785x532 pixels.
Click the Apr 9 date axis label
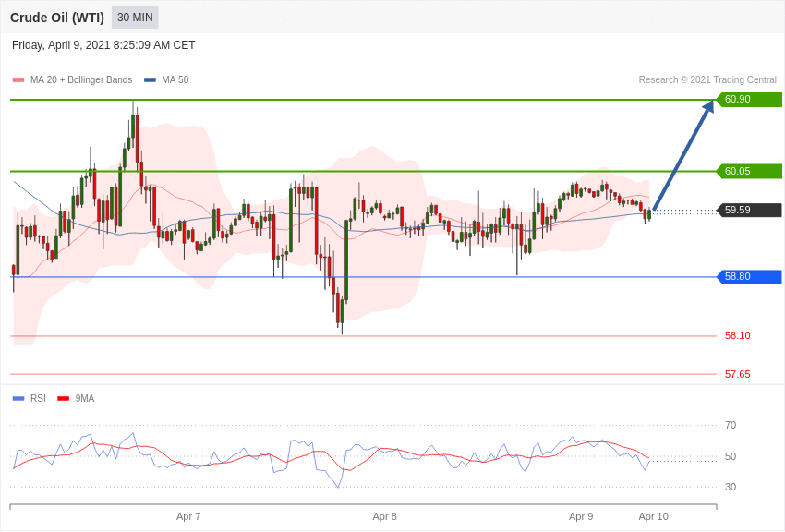pos(581,516)
